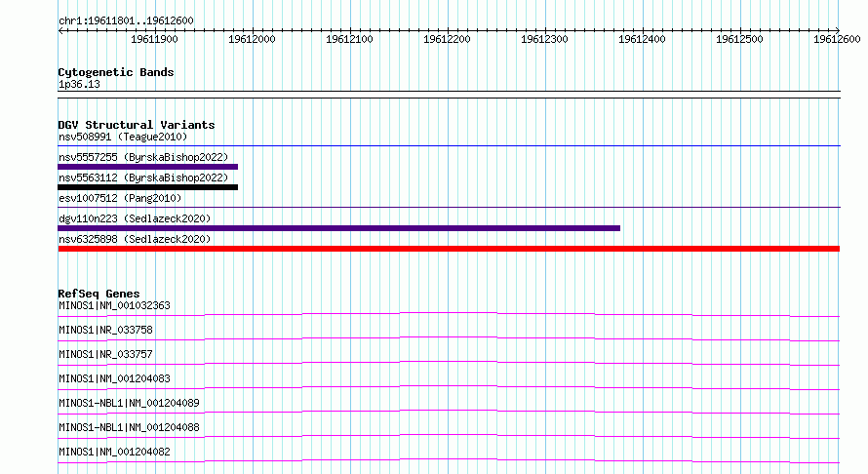Select variant nsv5557255 (ByrskaBishop2022) label
The height and width of the screenshot is (474, 868).
coord(143,157)
